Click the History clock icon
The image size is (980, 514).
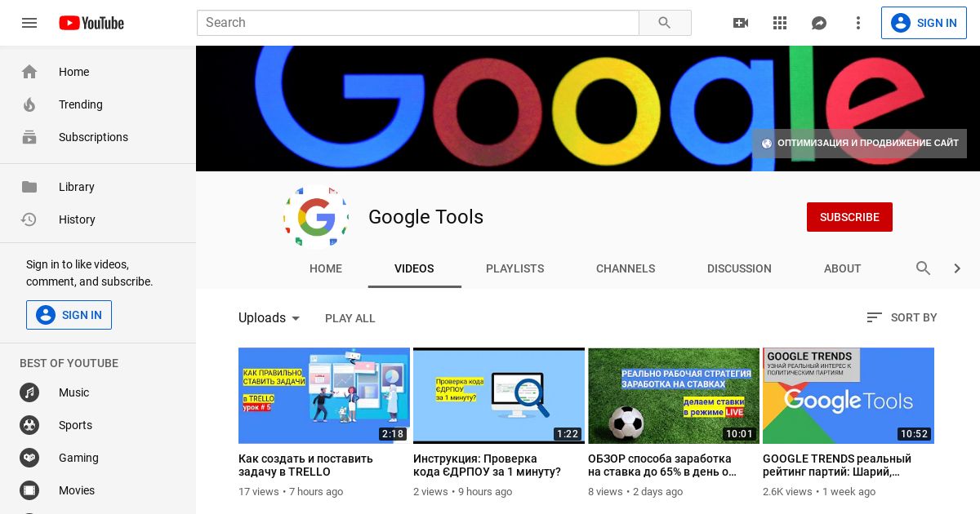click(x=29, y=219)
